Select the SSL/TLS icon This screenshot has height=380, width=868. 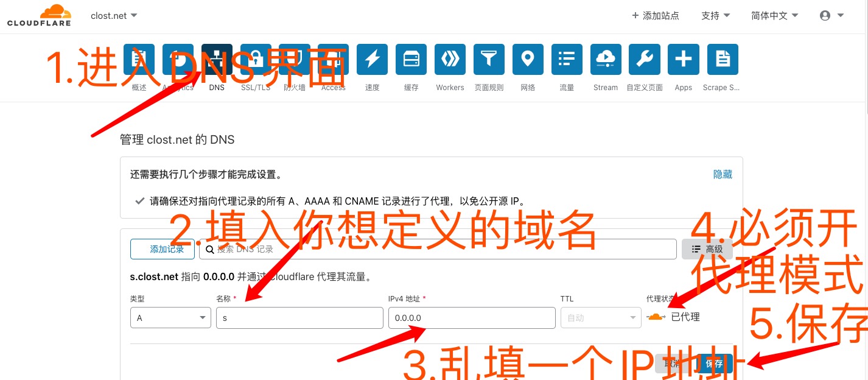(256, 59)
